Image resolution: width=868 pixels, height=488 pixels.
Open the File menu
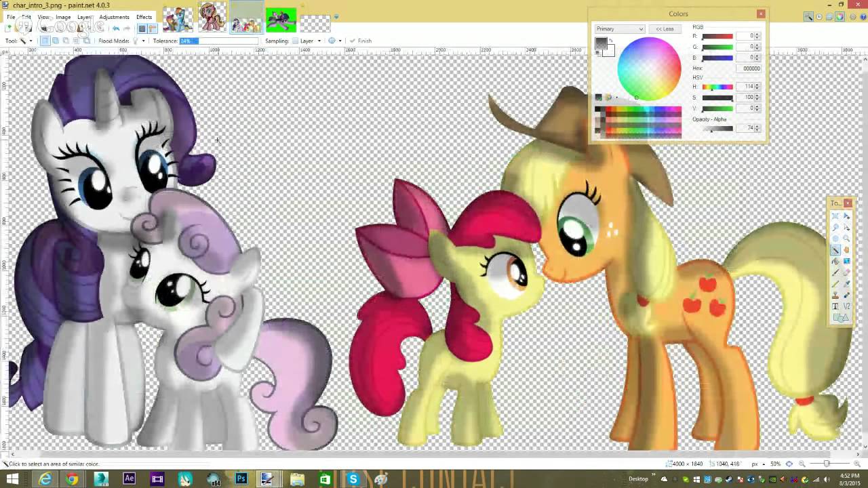coord(11,17)
